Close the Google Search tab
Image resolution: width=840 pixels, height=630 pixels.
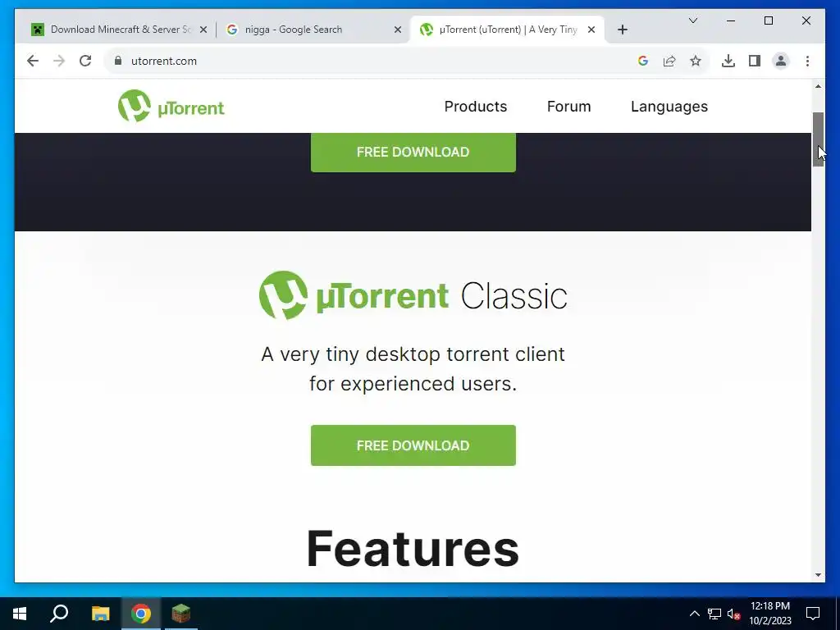coord(398,30)
